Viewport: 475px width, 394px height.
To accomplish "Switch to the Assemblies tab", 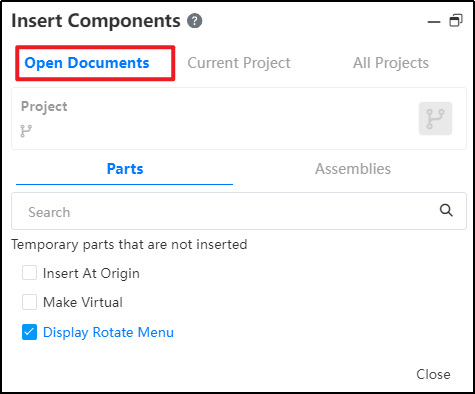I will (x=353, y=169).
